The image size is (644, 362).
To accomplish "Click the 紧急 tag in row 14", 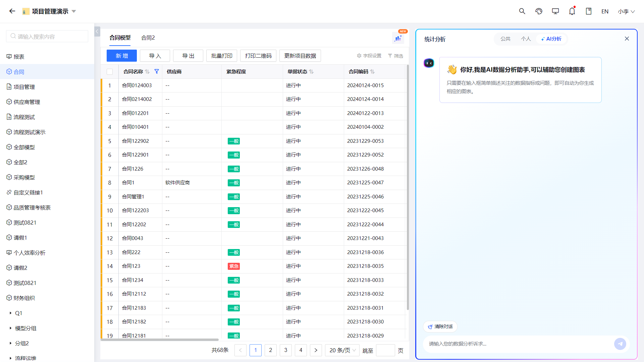I will pyautogui.click(x=234, y=266).
